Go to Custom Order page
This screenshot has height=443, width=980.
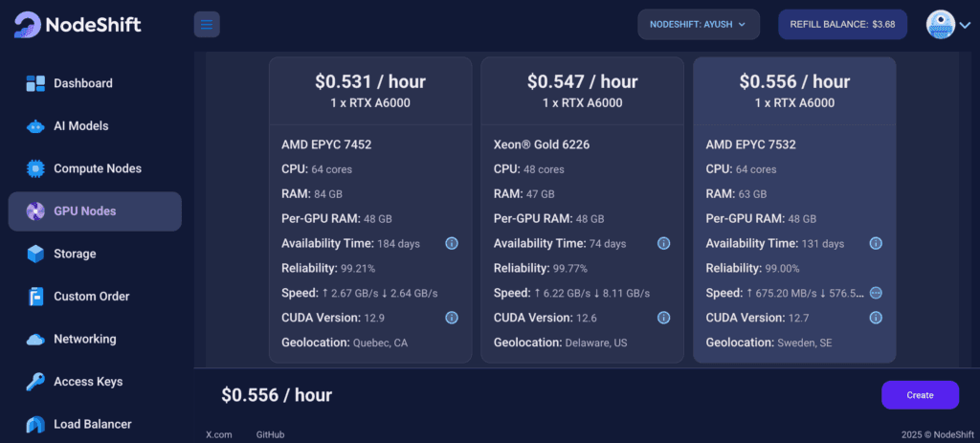(91, 297)
